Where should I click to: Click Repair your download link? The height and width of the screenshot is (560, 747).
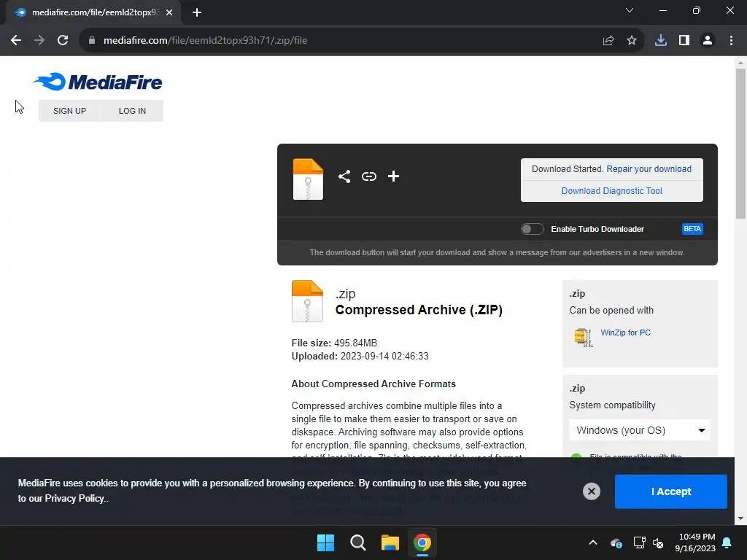[x=649, y=169]
